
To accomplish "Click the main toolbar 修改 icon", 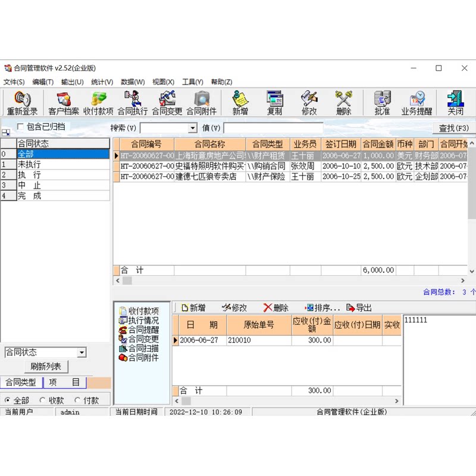I will point(309,103).
